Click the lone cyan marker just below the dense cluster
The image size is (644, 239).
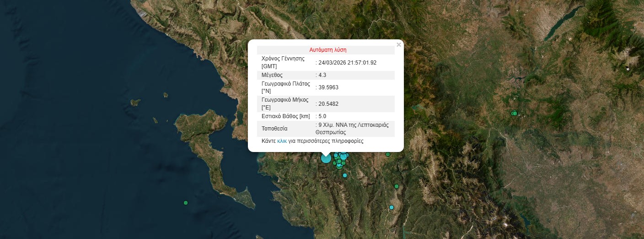point(345,175)
